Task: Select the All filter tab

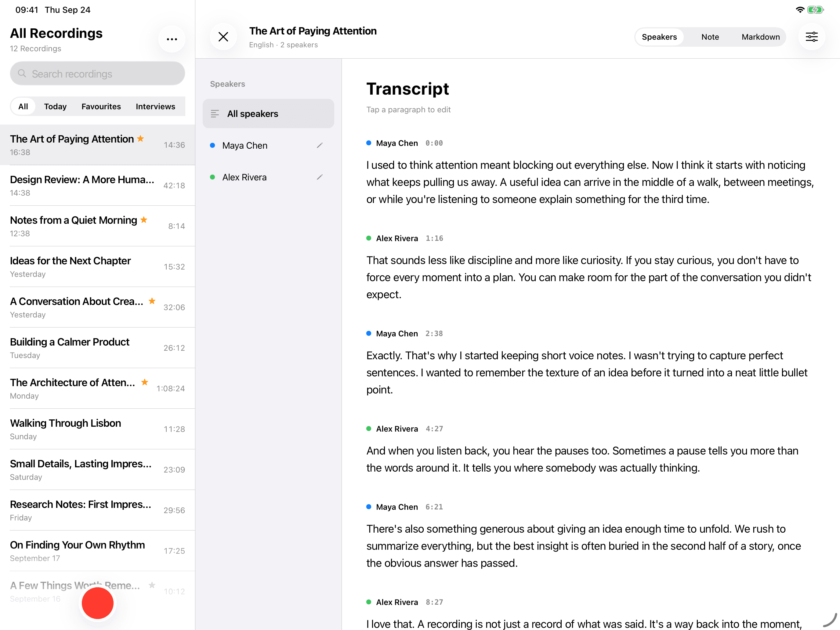Action: coord(23,106)
